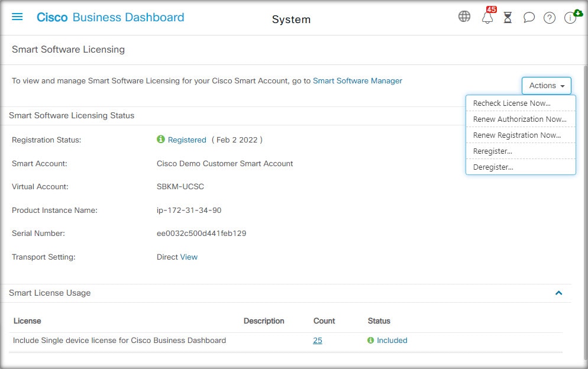Screen dimensions: 588x369
Task: Click the green Included status icon
Action: click(x=370, y=340)
